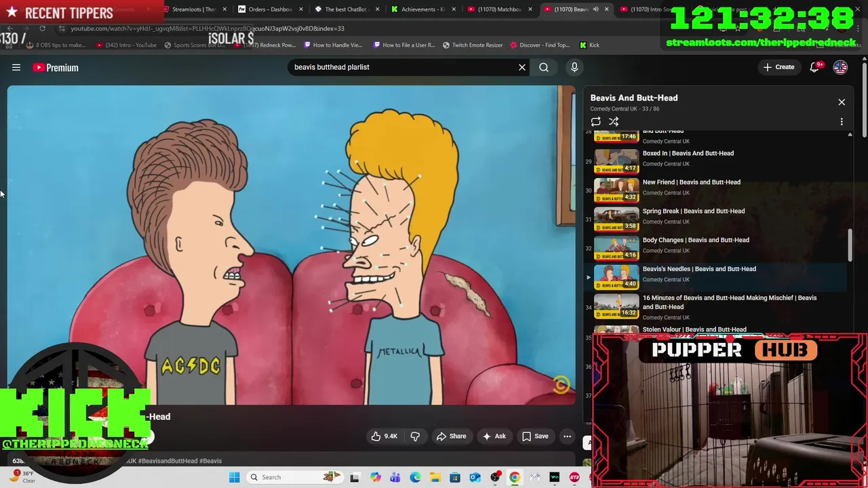The height and width of the screenshot is (488, 868).
Task: Open Sports Scores Bot bookmark
Action: click(193, 45)
